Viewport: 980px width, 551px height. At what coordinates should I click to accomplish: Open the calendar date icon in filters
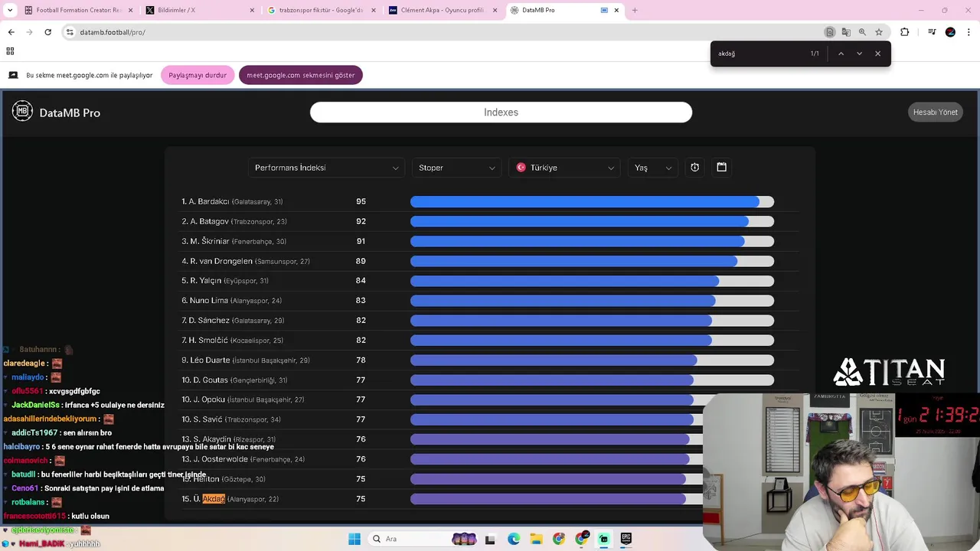(721, 167)
